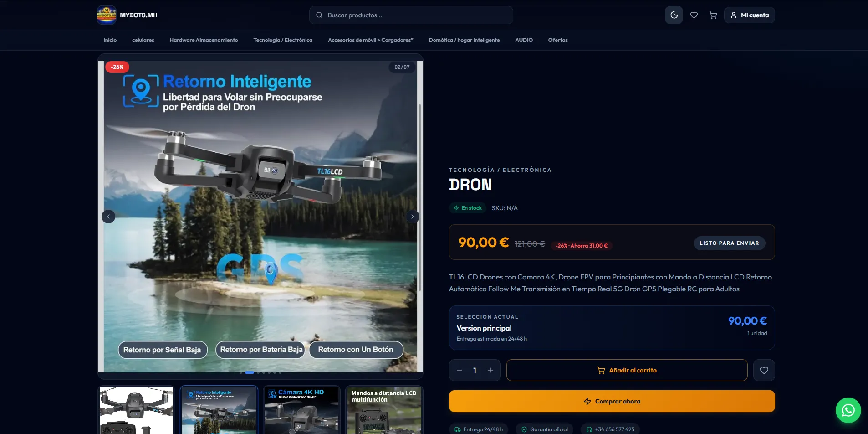Click the Version principal selection card
The width and height of the screenshot is (868, 434).
pyautogui.click(x=612, y=328)
